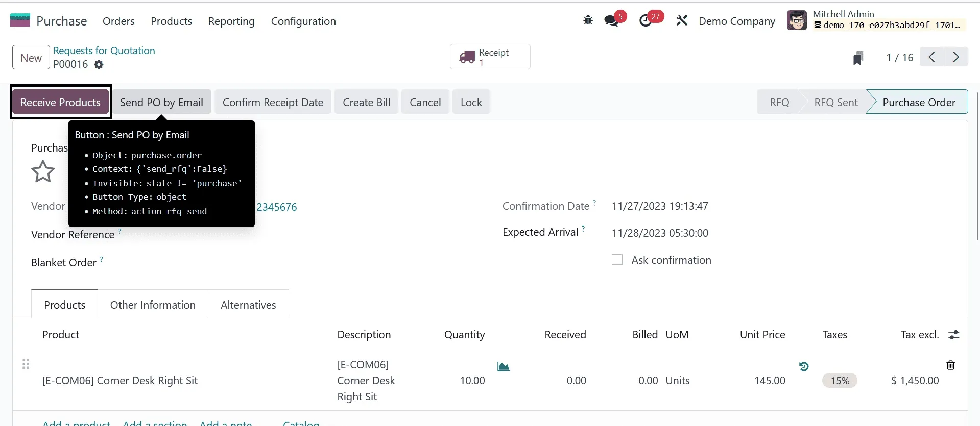This screenshot has width=980, height=426.
Task: Open Requests for Quotation breadcrumb link
Action: tap(104, 51)
